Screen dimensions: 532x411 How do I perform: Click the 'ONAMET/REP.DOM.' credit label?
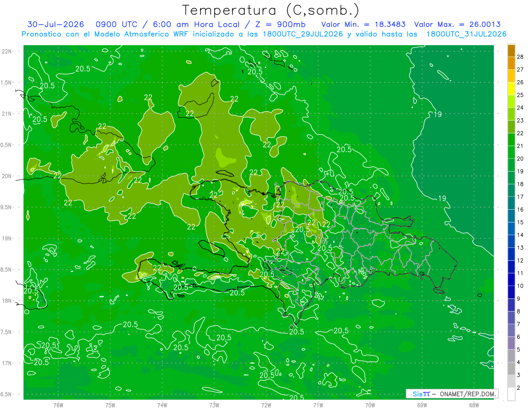click(468, 394)
